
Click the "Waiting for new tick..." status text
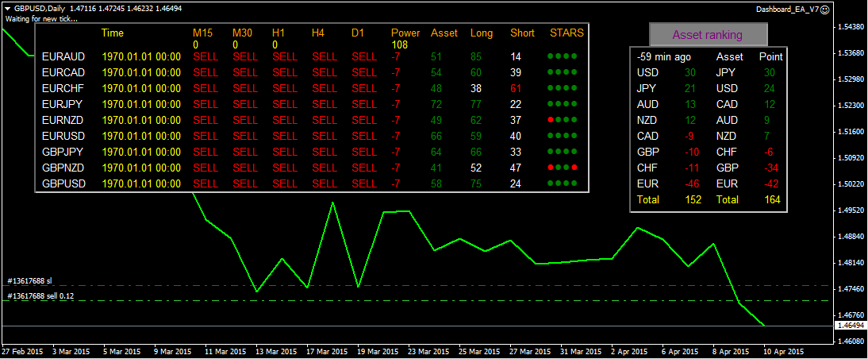click(x=41, y=18)
